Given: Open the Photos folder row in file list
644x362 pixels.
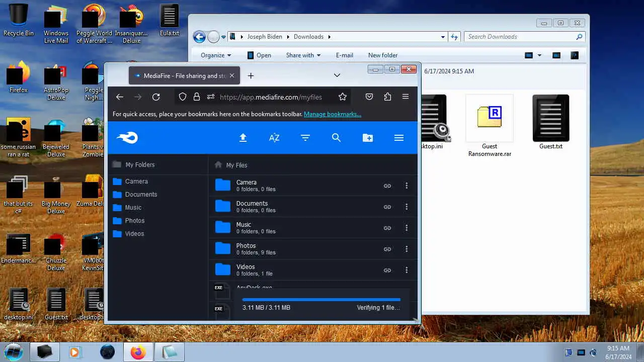Looking at the screenshot, I should click(x=312, y=249).
